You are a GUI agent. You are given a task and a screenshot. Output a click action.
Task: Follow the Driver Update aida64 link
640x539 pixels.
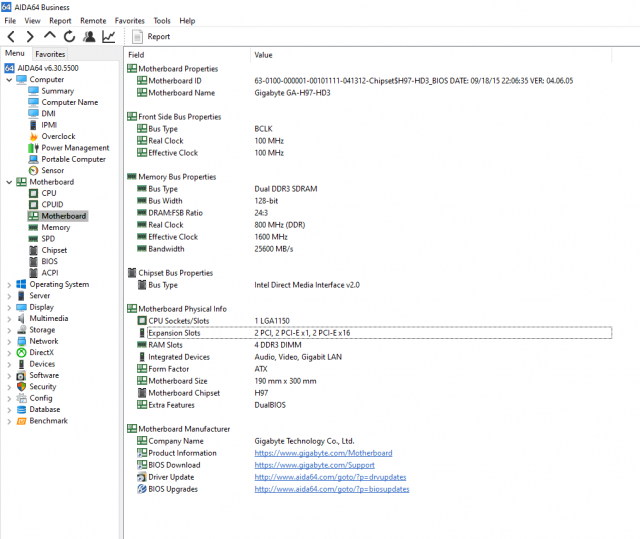tap(331, 477)
